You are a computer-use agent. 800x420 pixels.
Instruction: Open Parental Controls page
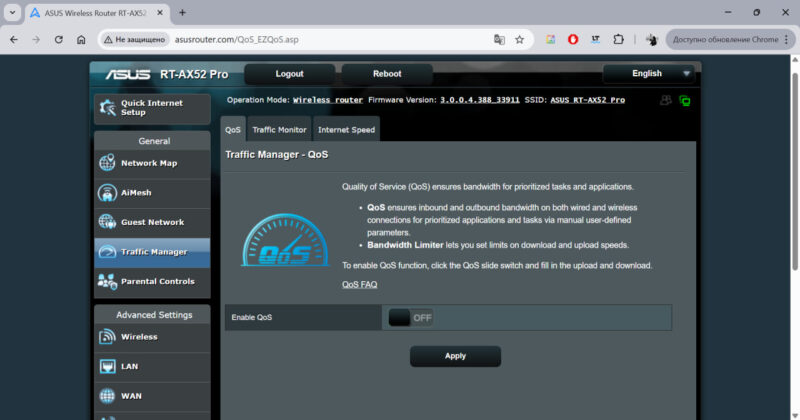(x=152, y=282)
